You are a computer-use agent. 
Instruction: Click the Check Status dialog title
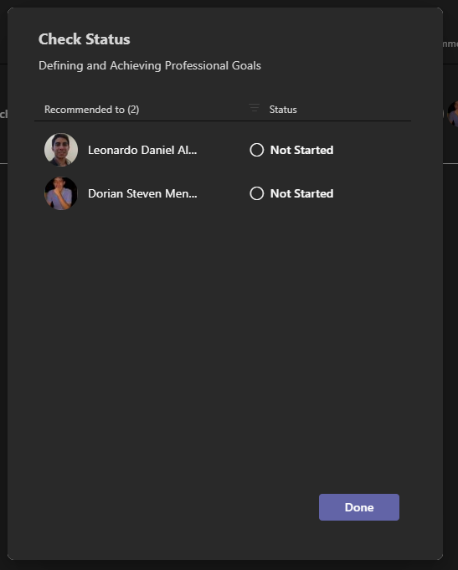(84, 39)
